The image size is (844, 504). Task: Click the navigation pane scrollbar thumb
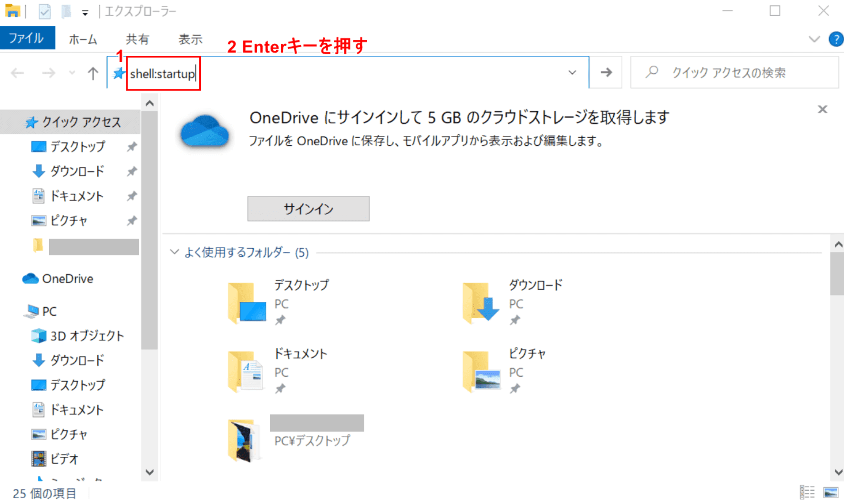pyautogui.click(x=149, y=231)
